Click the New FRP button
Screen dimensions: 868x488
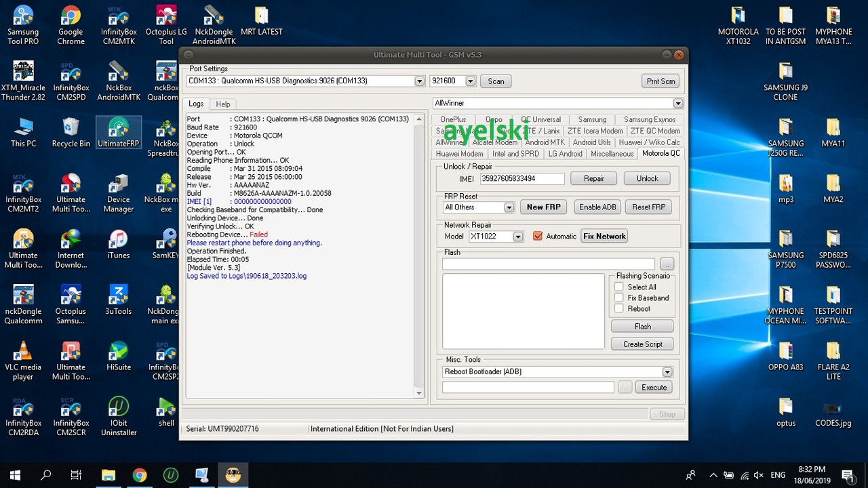point(544,207)
